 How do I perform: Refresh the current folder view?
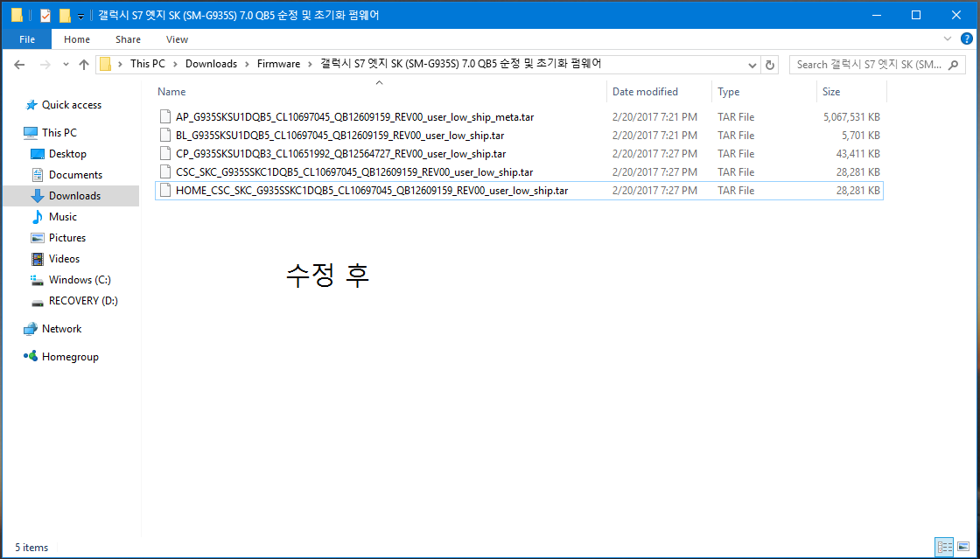point(770,64)
